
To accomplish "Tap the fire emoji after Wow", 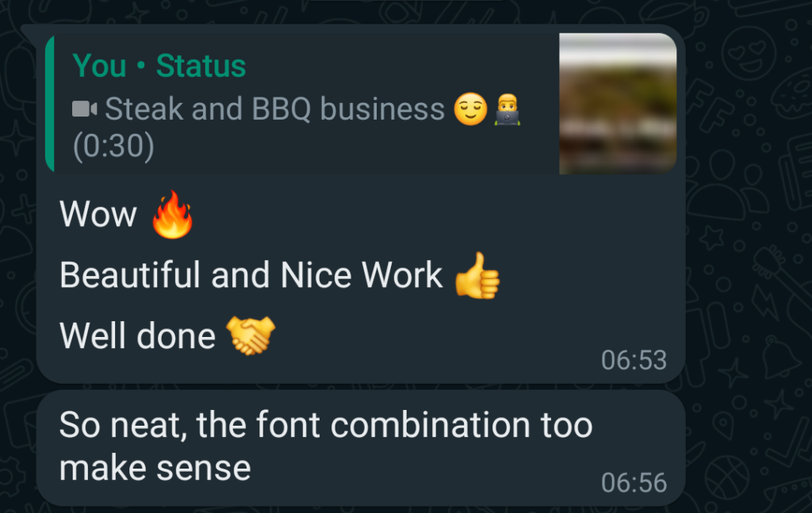I will pyautogui.click(x=172, y=214).
